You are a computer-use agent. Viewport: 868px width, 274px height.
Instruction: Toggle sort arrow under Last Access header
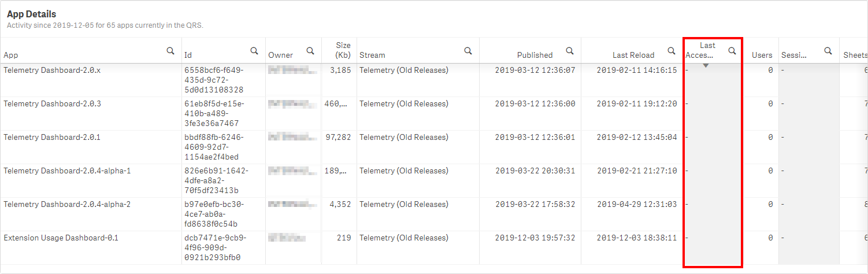tap(706, 66)
